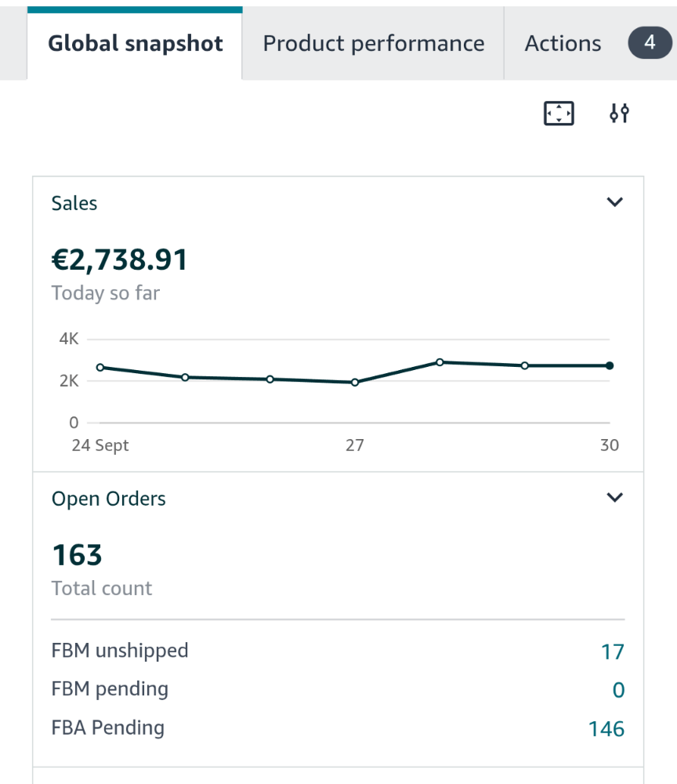Click the Actions badge showing 4
This screenshot has width=677, height=784.
coord(649,43)
